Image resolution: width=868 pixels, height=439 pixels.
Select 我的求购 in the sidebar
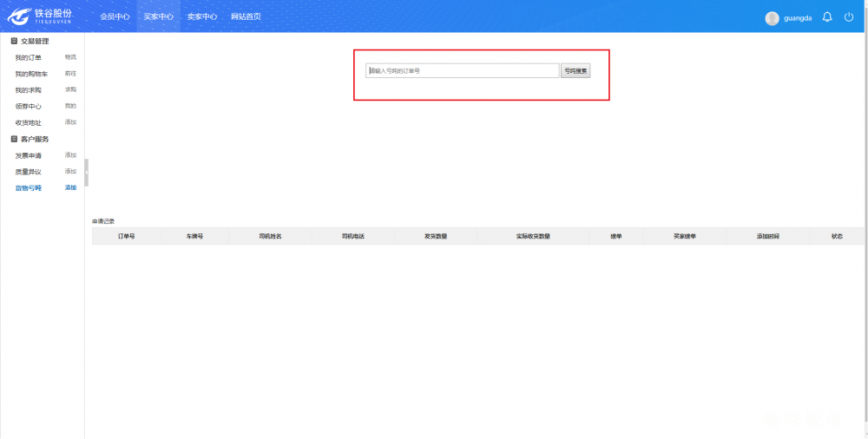[28, 90]
